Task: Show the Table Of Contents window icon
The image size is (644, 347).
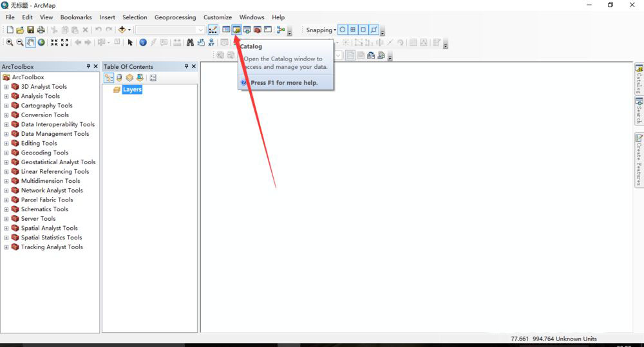Action: click(226, 30)
